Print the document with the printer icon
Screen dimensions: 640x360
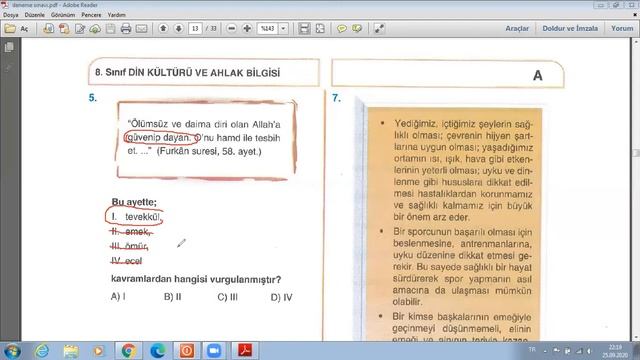coord(126,29)
